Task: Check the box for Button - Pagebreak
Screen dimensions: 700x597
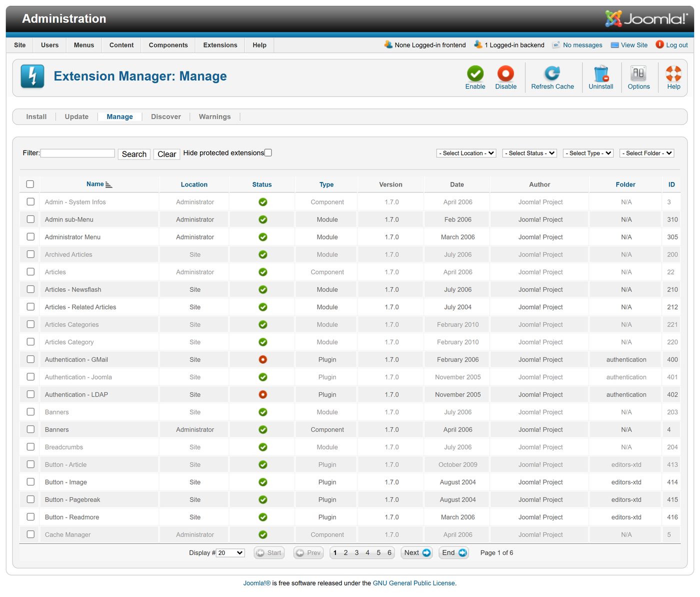Action: point(30,499)
